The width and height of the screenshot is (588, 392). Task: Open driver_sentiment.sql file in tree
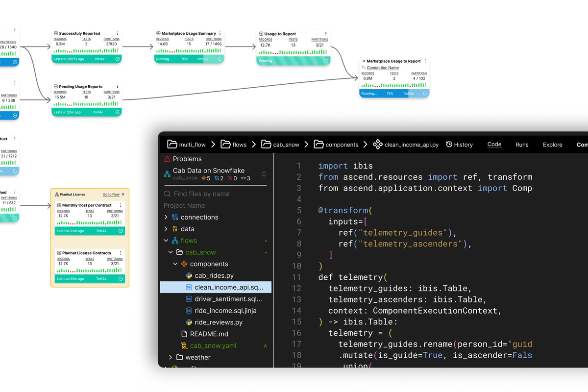[228, 299]
